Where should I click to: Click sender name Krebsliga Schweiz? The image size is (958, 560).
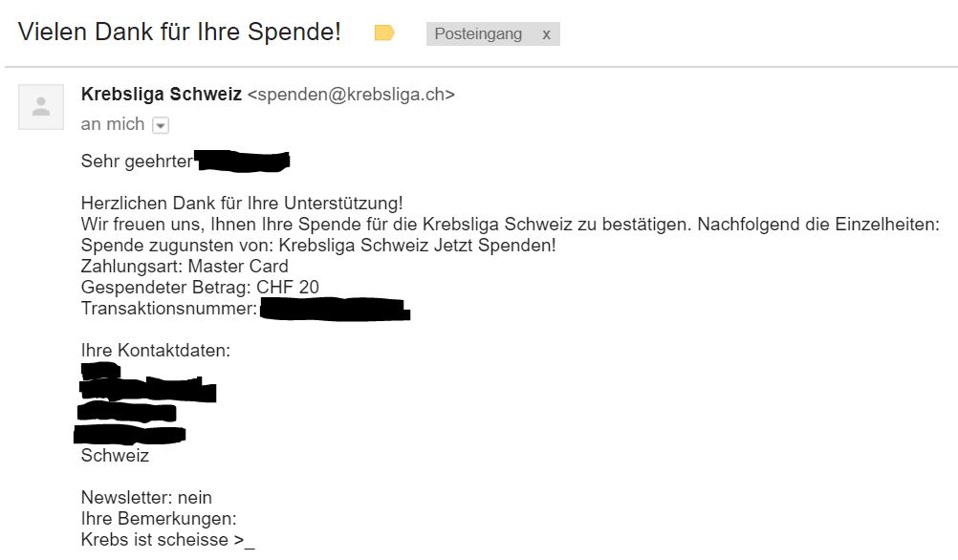coord(162,94)
